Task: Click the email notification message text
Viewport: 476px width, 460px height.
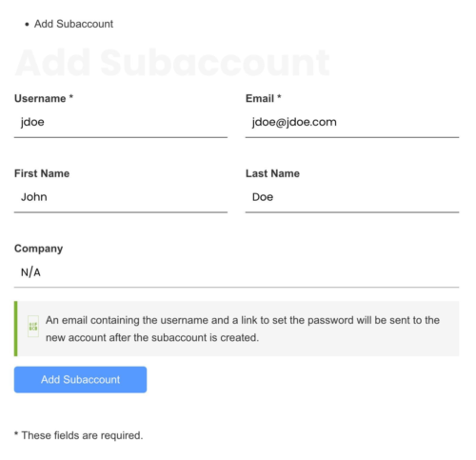Action: (x=243, y=329)
